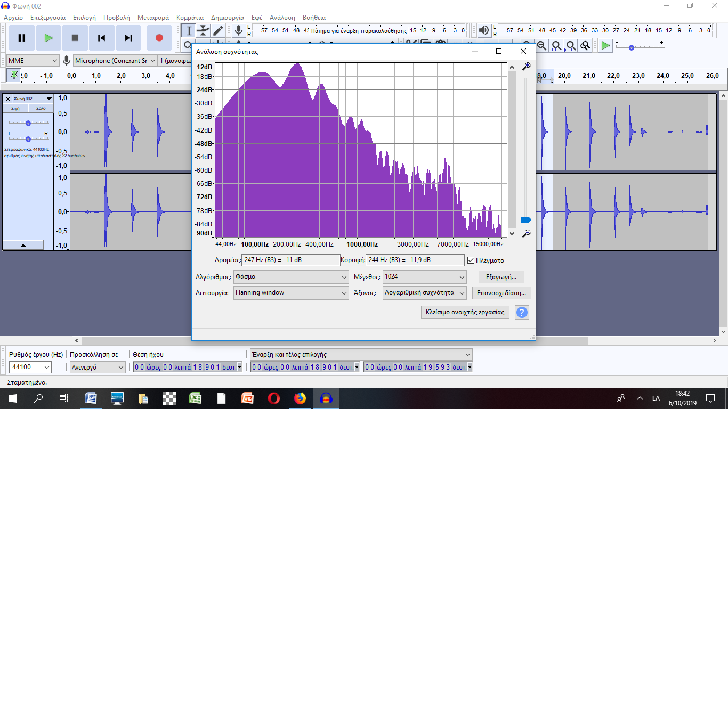
Task: Open the blue help question mark icon
Action: 522,313
